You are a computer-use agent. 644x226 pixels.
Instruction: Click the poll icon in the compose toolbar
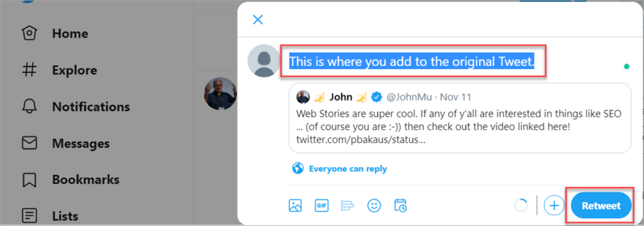click(x=347, y=205)
